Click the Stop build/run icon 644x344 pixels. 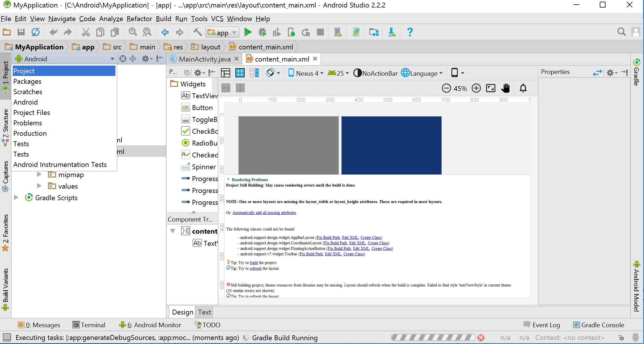point(321,32)
